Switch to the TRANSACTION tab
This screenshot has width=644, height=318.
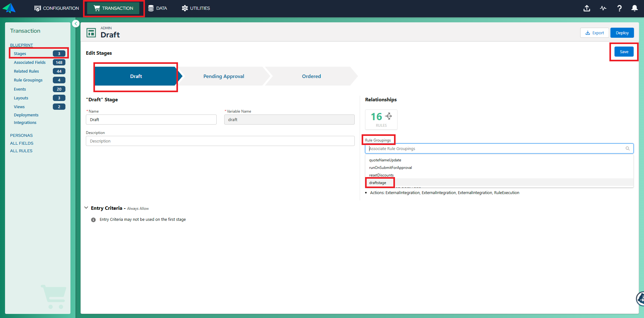tap(113, 8)
